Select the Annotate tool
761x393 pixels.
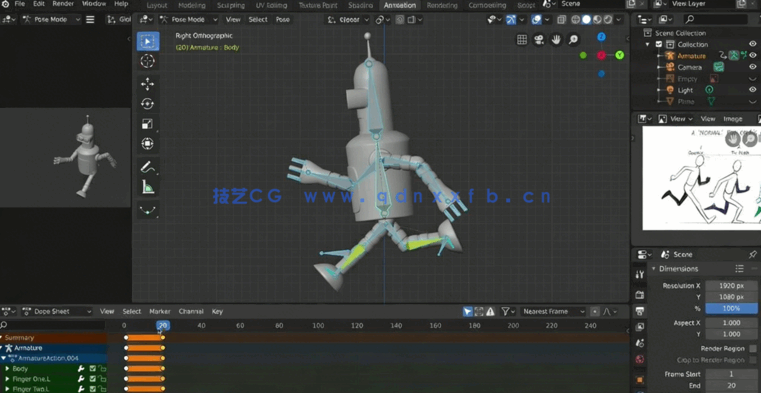[x=148, y=167]
